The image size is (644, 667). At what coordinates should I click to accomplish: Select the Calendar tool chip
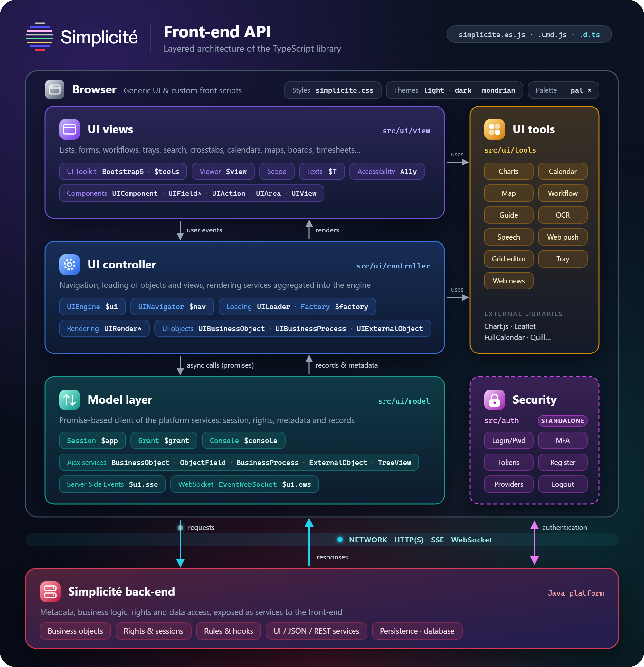562,171
